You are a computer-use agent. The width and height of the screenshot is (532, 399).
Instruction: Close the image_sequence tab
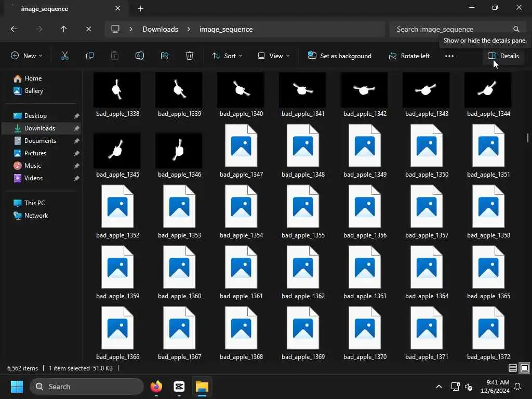[118, 8]
